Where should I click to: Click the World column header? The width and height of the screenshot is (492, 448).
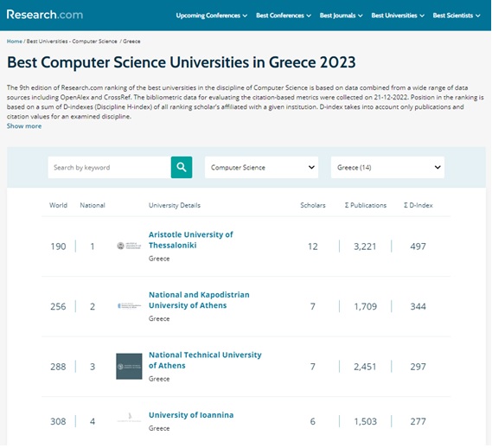(x=58, y=205)
